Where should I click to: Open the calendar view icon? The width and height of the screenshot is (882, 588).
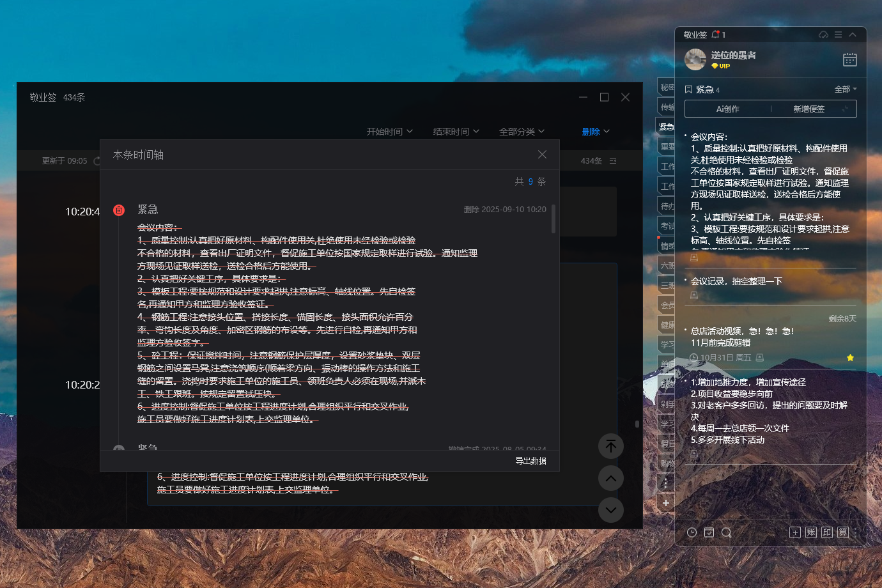[849, 59]
